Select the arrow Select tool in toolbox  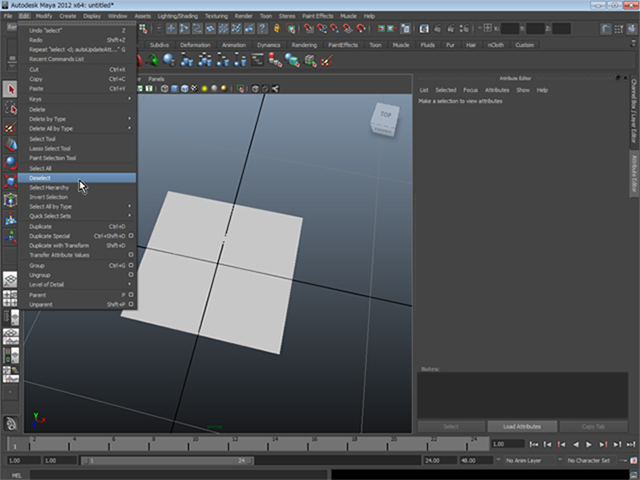(10, 89)
